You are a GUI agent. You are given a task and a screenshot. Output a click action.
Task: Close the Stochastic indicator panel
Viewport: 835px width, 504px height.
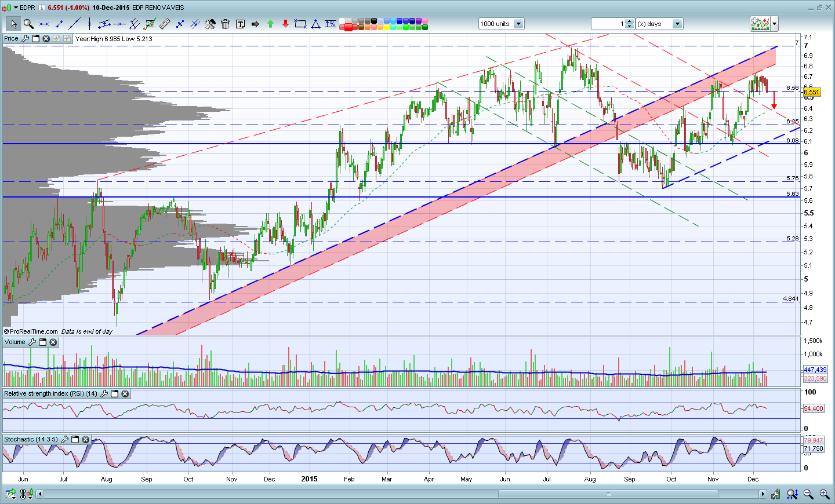pos(85,440)
